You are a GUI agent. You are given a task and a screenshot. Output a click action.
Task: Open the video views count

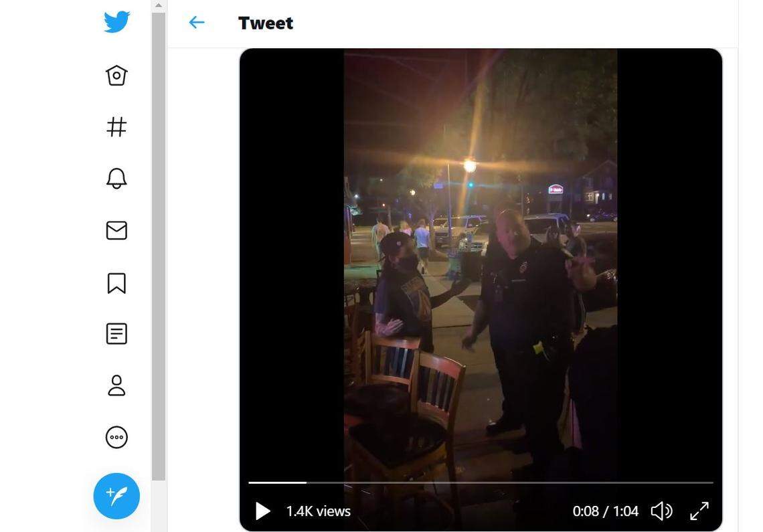coord(318,510)
